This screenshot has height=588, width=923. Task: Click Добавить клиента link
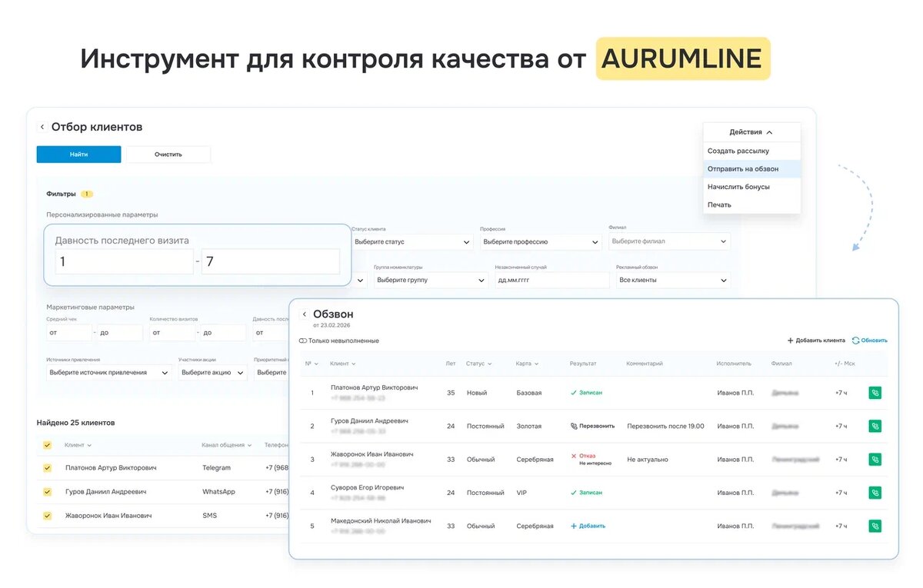coord(816,341)
